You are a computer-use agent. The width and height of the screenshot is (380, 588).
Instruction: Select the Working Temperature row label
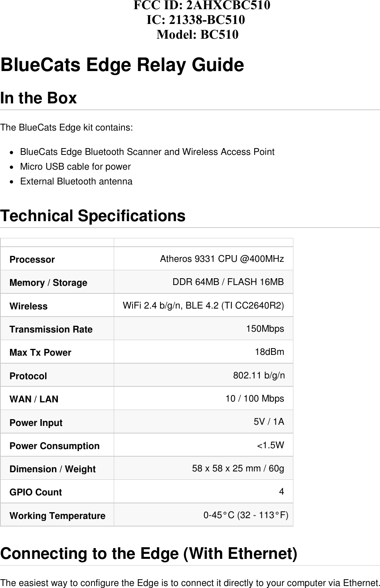coord(57,516)
